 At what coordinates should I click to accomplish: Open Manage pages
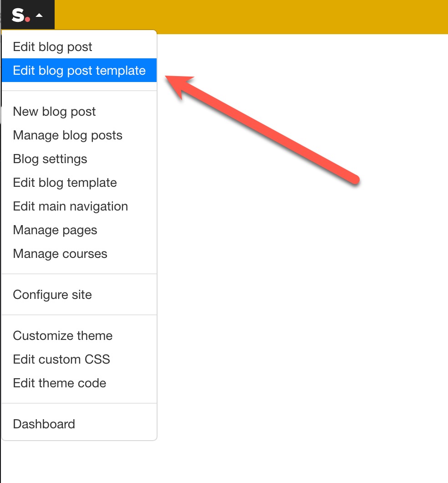click(55, 230)
